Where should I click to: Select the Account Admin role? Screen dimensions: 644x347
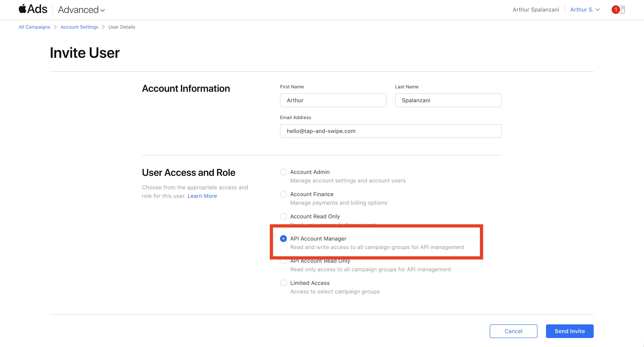tap(283, 172)
